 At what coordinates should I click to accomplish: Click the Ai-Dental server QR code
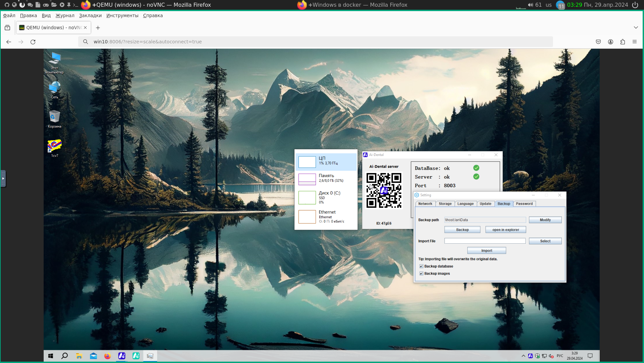(384, 191)
